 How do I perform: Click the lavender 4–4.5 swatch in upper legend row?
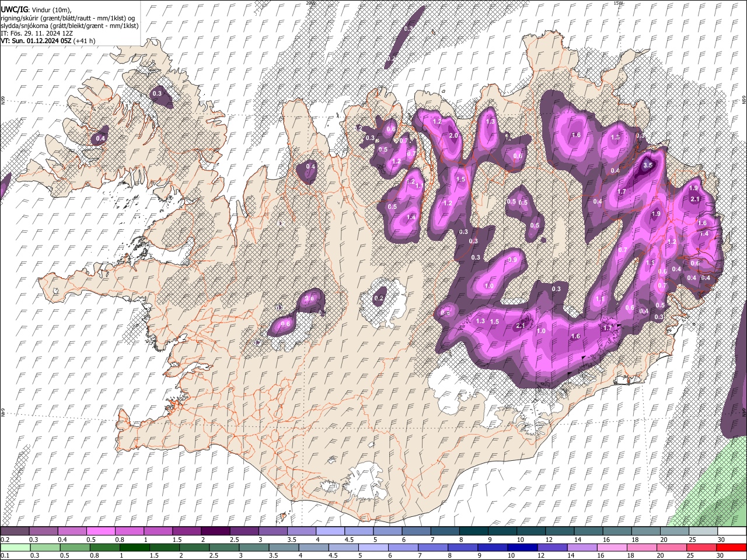330,531
